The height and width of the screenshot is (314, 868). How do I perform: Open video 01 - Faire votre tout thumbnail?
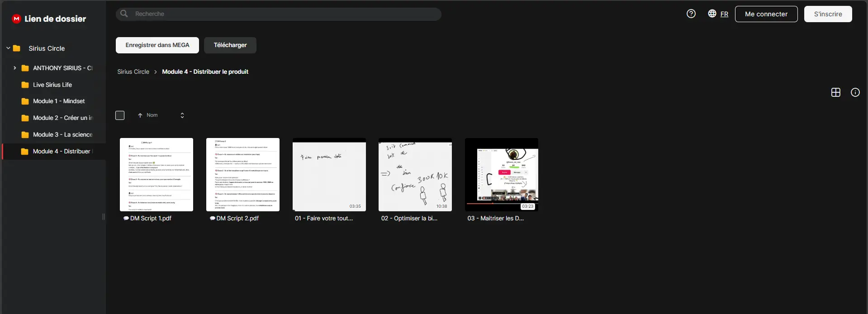(329, 175)
